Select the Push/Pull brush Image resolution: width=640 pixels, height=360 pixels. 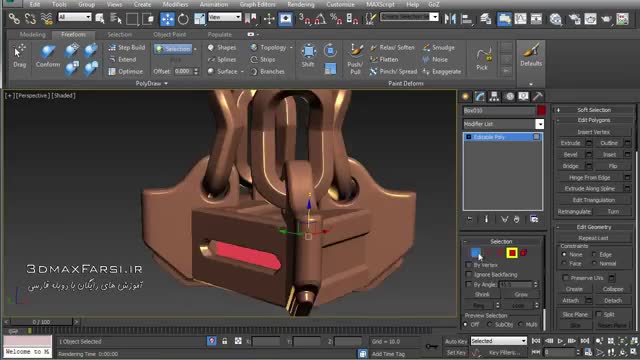click(355, 59)
